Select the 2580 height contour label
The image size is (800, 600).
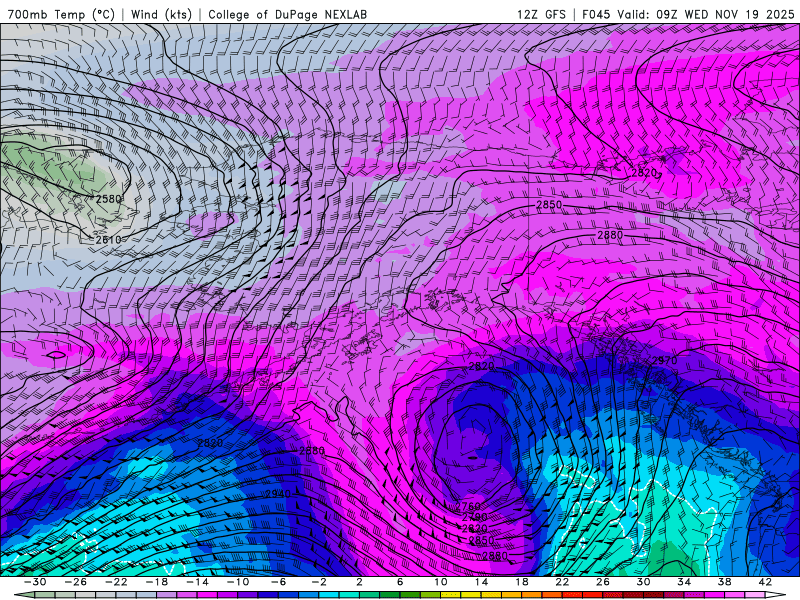click(108, 198)
